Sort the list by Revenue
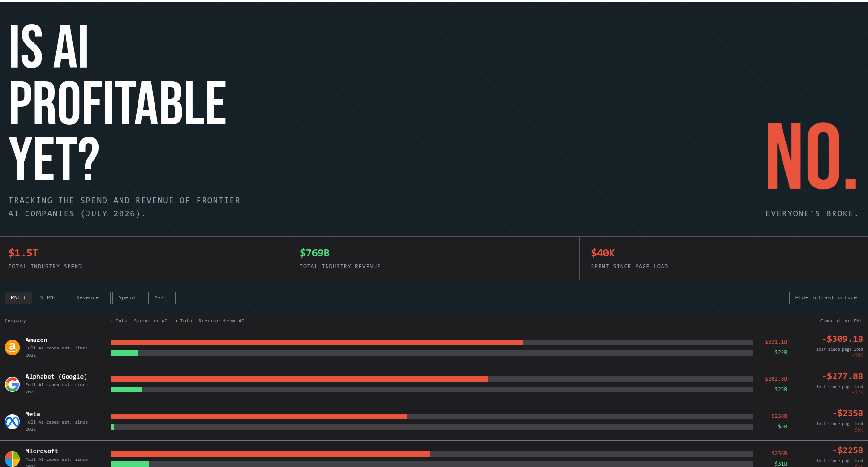 [x=90, y=298]
